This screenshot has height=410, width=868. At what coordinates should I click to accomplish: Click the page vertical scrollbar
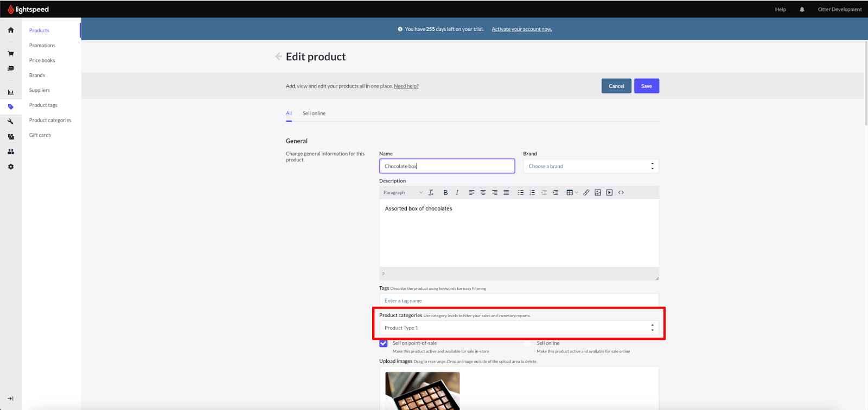pos(865,84)
